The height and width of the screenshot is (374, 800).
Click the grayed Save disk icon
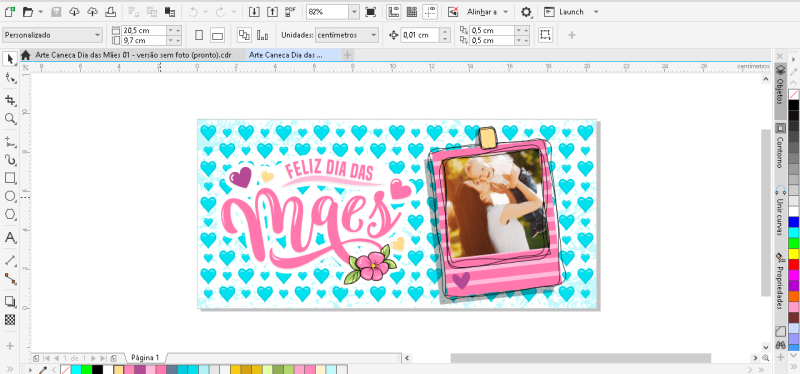coord(56,11)
